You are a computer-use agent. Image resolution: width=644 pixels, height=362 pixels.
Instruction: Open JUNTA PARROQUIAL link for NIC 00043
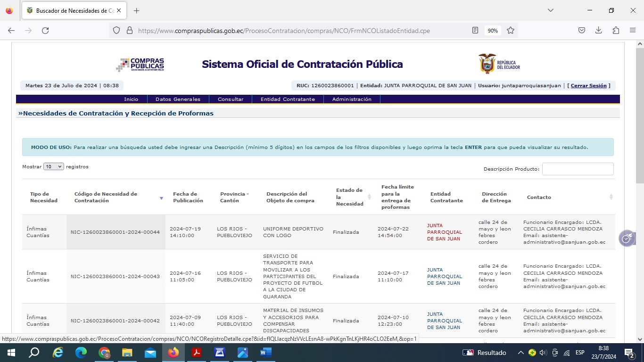(444, 277)
